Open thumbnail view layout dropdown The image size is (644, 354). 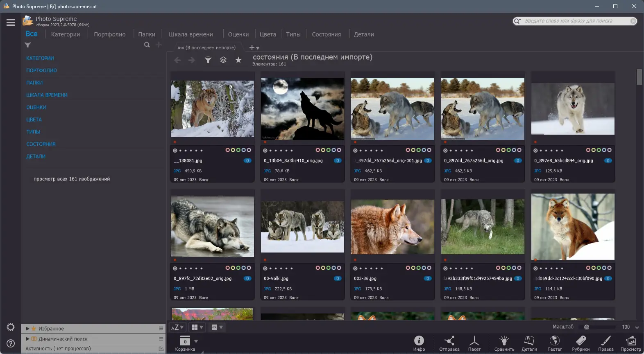[197, 327]
